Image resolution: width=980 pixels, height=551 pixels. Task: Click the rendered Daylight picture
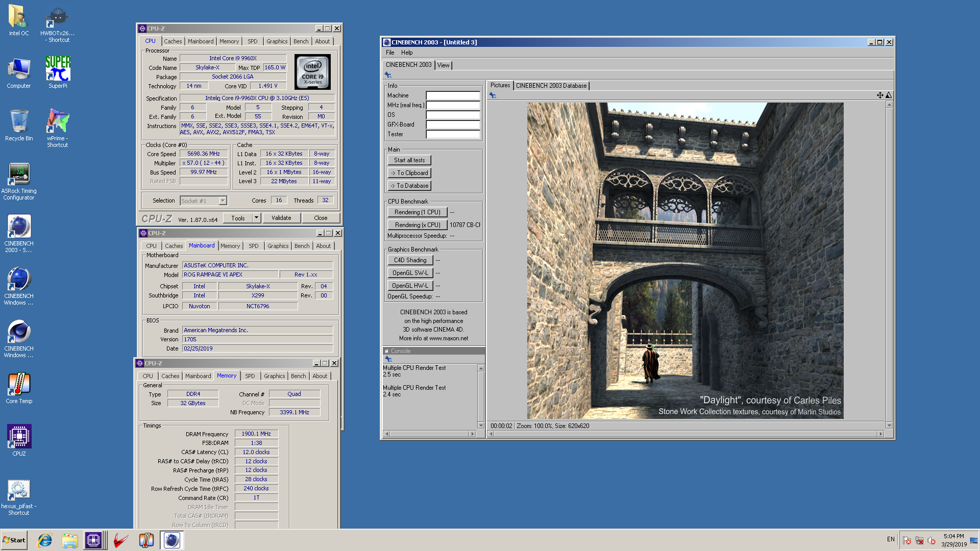point(685,261)
